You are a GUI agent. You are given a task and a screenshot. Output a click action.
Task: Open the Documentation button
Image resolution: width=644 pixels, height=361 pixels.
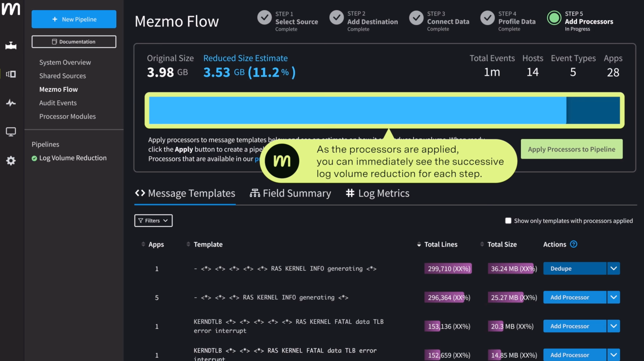74,41
